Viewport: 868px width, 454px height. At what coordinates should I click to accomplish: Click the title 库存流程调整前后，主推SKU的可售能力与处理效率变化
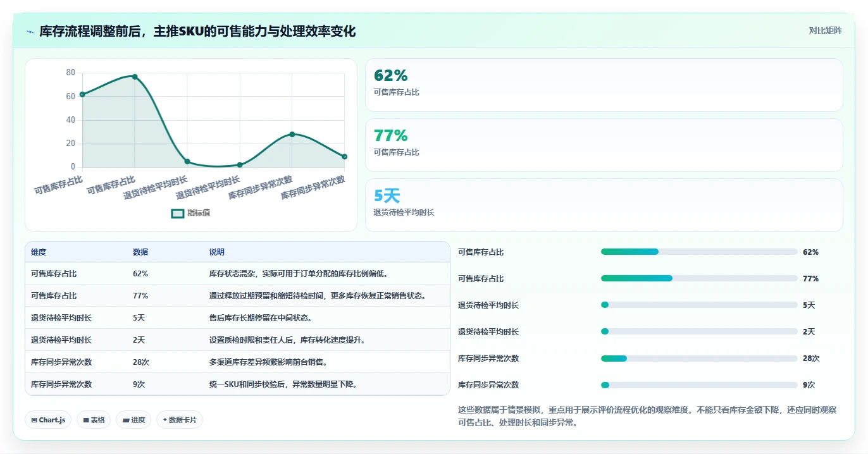click(197, 31)
